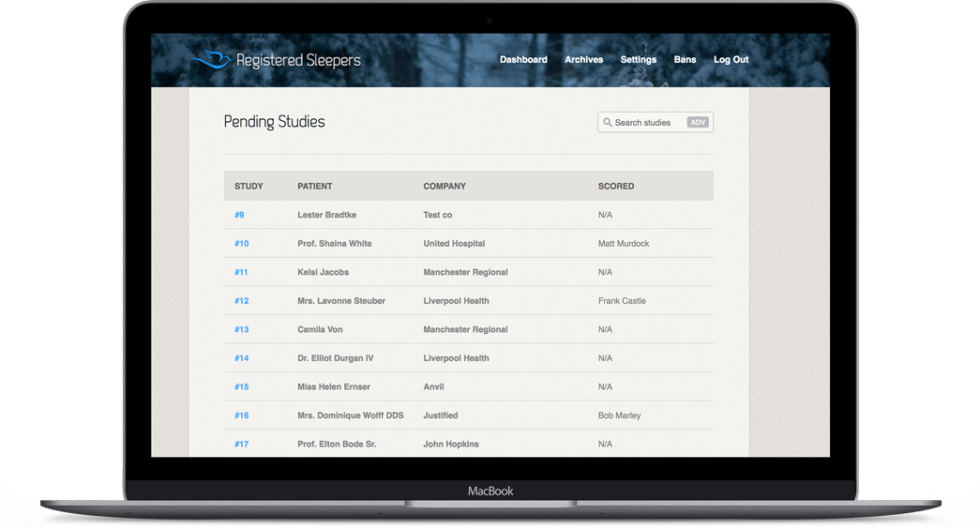Click company Justified
The width and height of the screenshot is (980, 530).
(x=441, y=416)
